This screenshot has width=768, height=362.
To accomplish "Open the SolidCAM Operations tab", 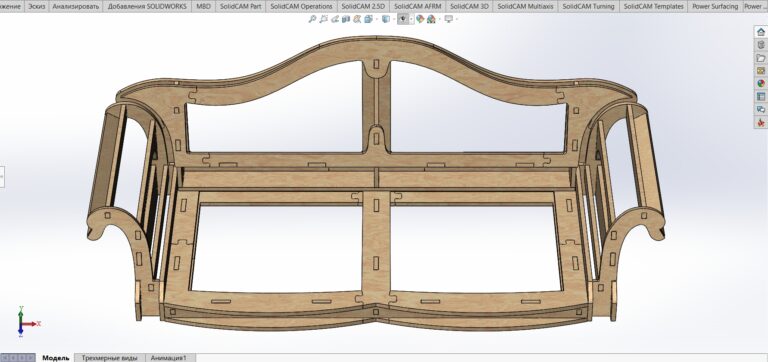I will (x=301, y=6).
